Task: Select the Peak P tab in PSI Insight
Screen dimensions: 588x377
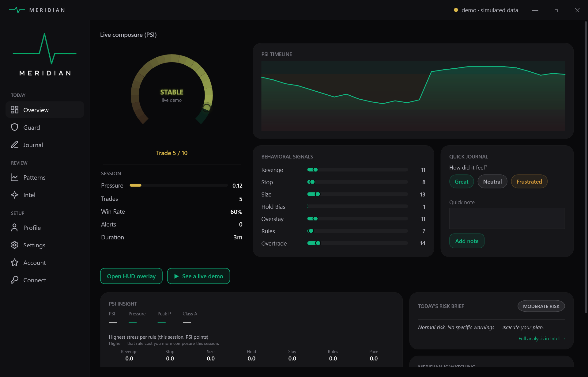Action: click(164, 314)
